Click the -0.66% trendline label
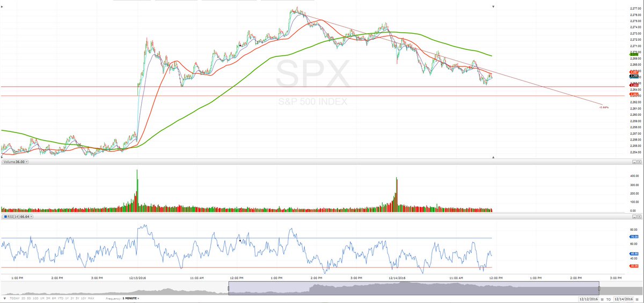This screenshot has width=644, height=303. 604,107
